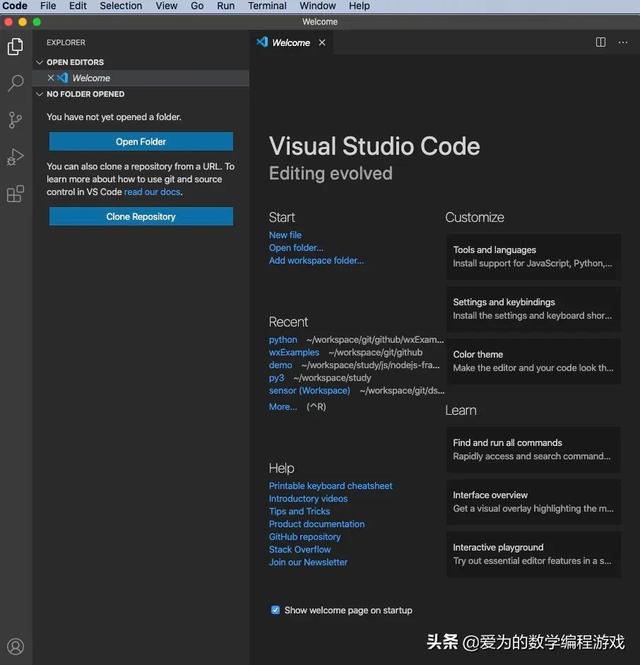The height and width of the screenshot is (665, 640).
Task: Open the Window menu
Action: tap(318, 6)
